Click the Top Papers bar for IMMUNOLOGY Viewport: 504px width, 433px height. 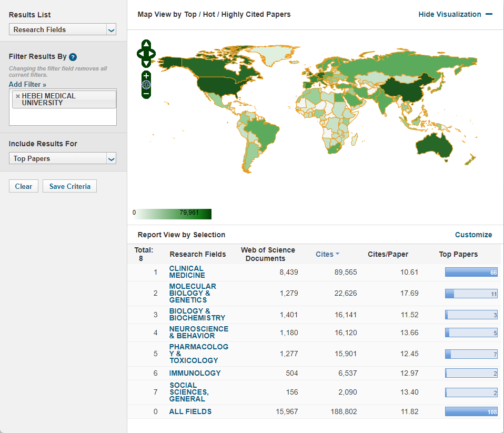point(471,373)
